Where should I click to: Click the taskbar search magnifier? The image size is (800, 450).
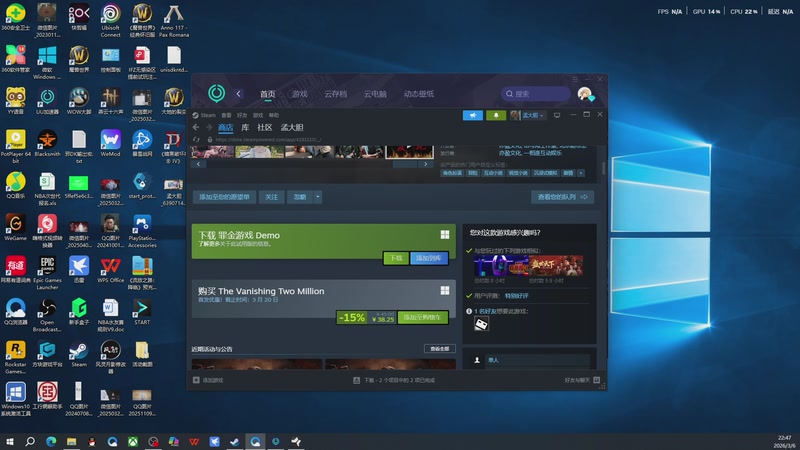[30, 441]
